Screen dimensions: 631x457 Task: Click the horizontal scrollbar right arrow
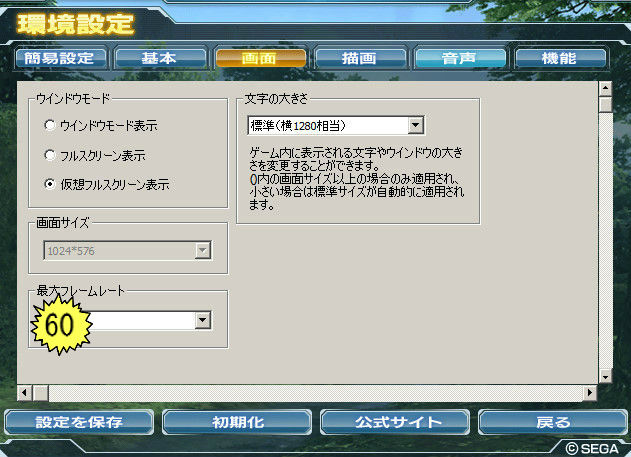pos(590,392)
